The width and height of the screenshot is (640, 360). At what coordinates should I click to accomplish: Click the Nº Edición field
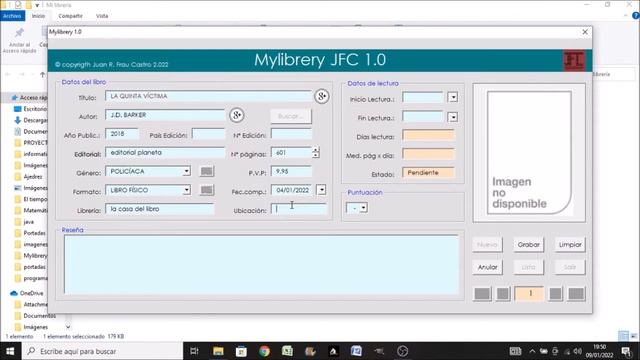pyautogui.click(x=291, y=134)
